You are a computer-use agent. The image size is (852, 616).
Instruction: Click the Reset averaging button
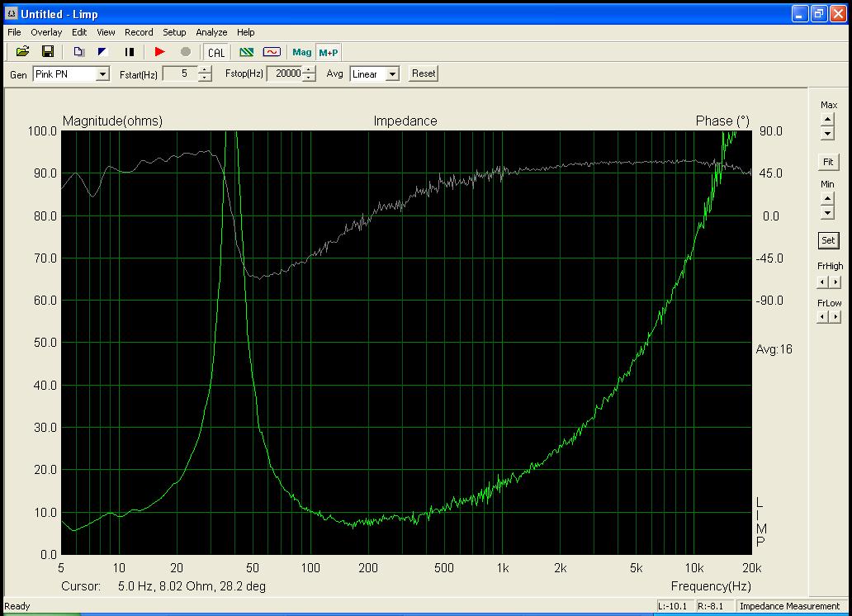[424, 73]
